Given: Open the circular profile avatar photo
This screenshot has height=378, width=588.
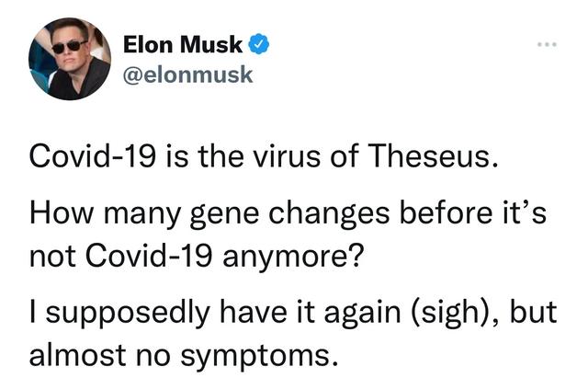Looking at the screenshot, I should tap(70, 59).
